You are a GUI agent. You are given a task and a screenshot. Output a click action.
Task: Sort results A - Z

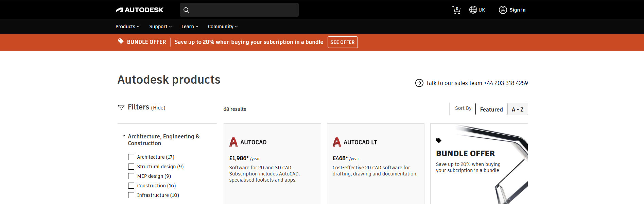click(x=518, y=109)
